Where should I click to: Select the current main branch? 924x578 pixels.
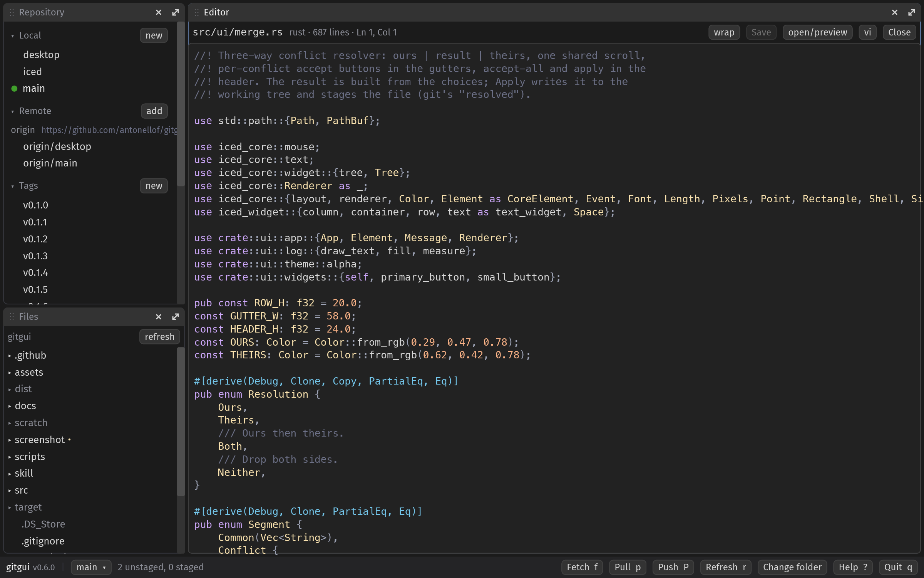pos(34,88)
